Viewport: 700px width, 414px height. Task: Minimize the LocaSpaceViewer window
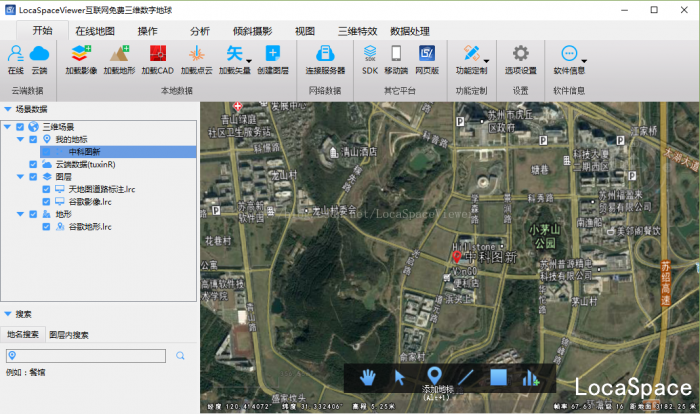point(625,10)
